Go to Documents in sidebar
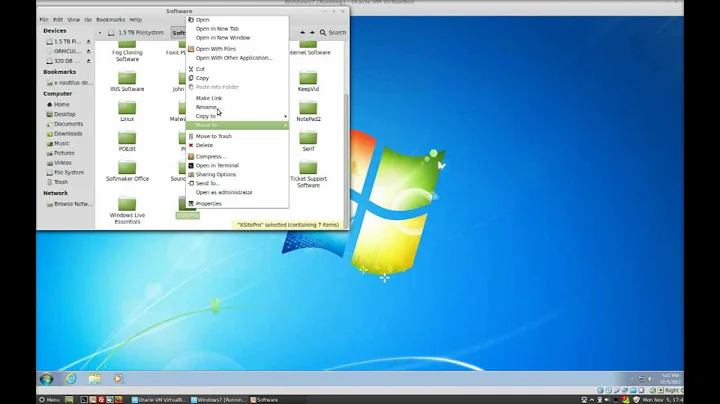The width and height of the screenshot is (720, 404). [x=66, y=124]
